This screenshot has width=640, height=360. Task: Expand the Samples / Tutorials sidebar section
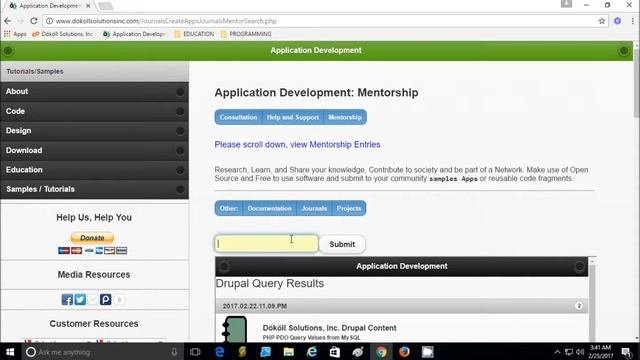[94, 189]
